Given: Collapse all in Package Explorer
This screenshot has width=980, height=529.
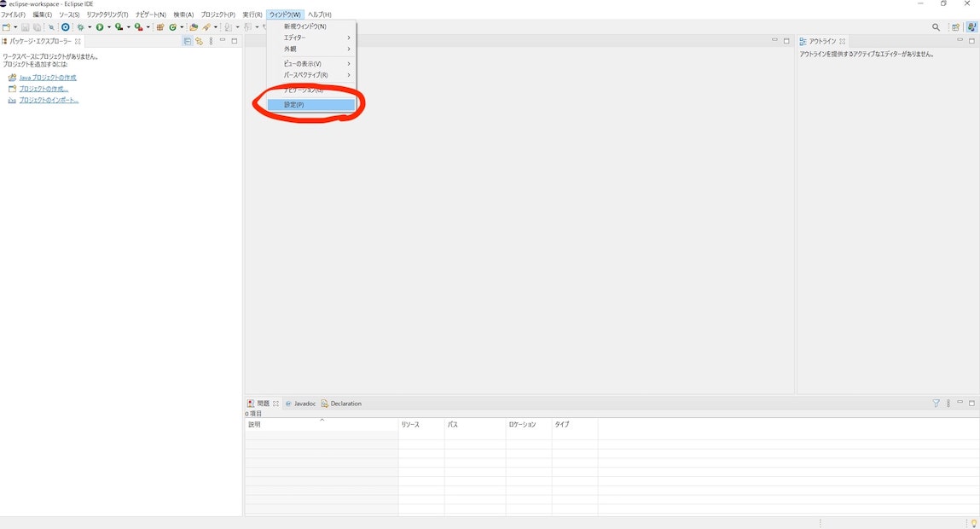Looking at the screenshot, I should pos(187,41).
